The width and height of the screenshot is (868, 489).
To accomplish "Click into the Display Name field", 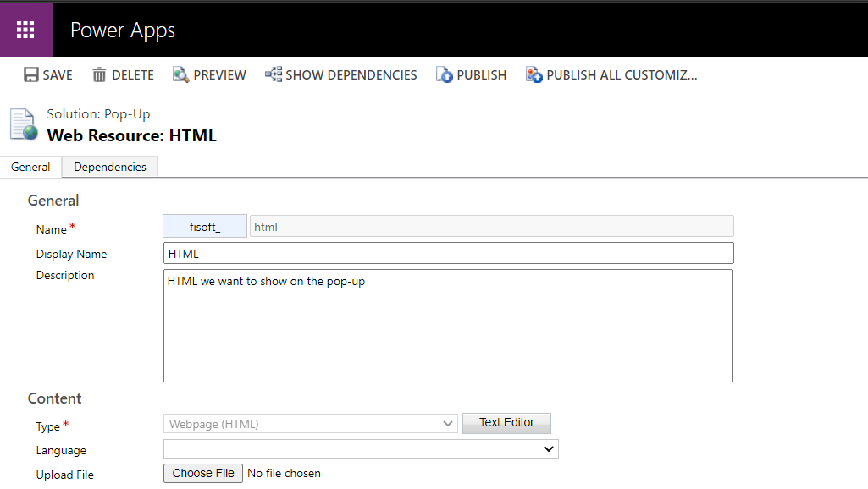I will pos(448,253).
